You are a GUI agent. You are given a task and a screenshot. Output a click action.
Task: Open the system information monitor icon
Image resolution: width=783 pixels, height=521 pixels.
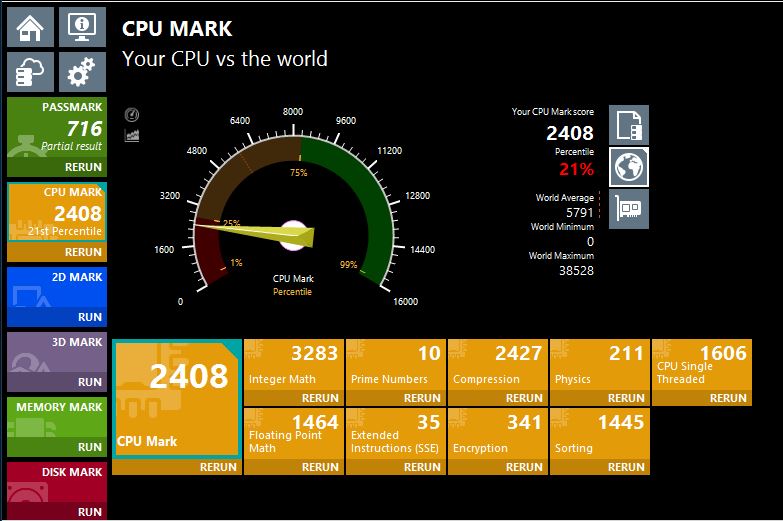[x=81, y=27]
